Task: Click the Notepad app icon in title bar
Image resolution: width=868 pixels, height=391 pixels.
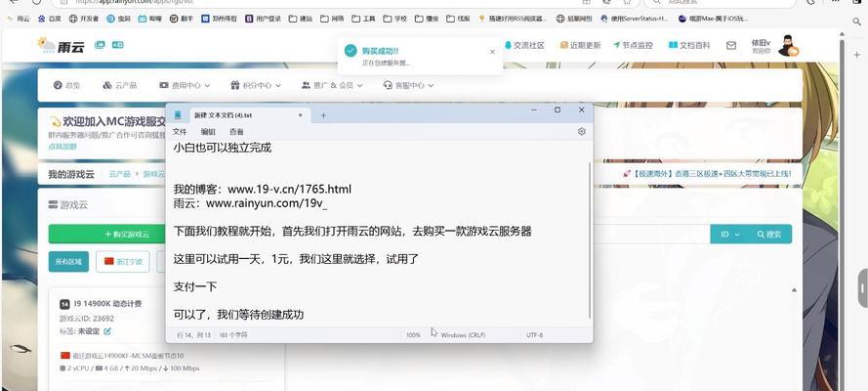Action: tap(178, 114)
